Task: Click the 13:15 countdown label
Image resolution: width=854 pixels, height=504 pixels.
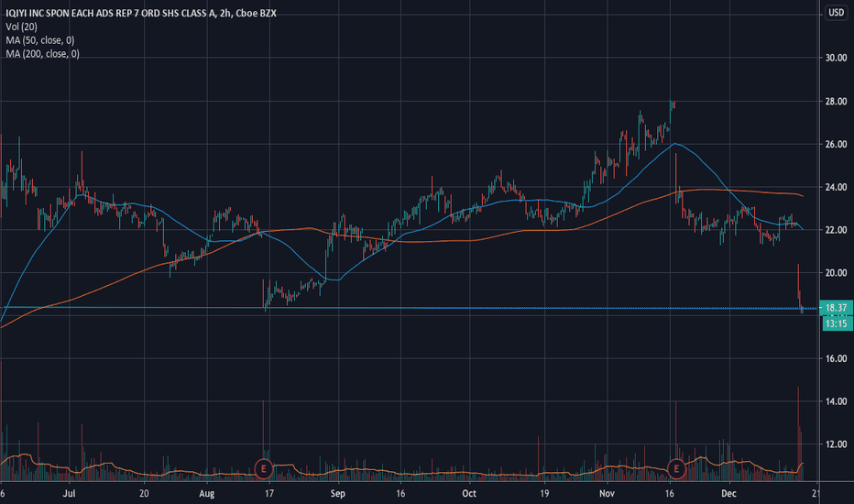Action: point(836,323)
